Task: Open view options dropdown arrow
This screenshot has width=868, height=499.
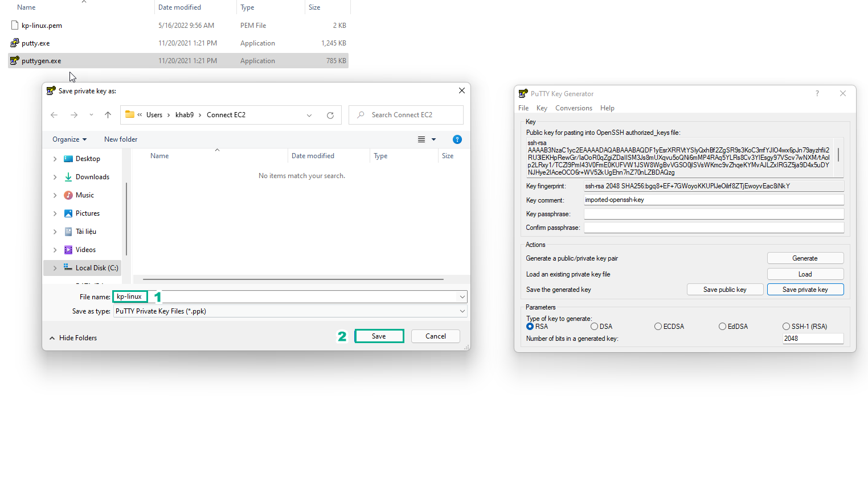Action: click(433, 139)
